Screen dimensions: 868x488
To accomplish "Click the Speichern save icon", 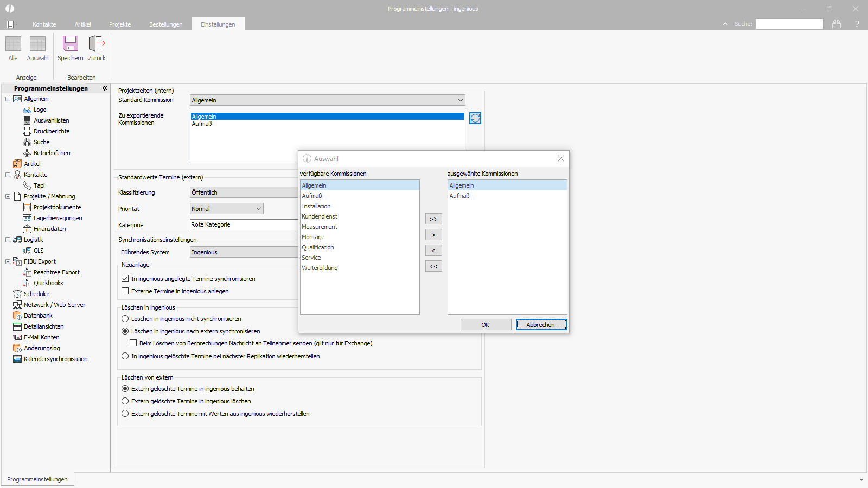I will tap(71, 43).
